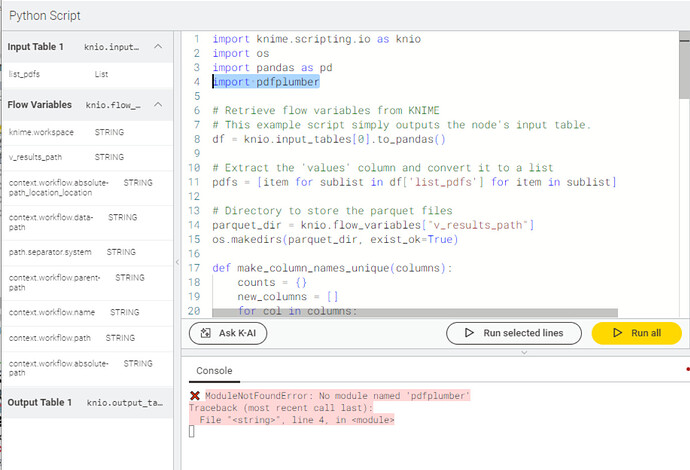Collapse the Input Table 1 section chevron
The width and height of the screenshot is (690, 470).
click(158, 47)
